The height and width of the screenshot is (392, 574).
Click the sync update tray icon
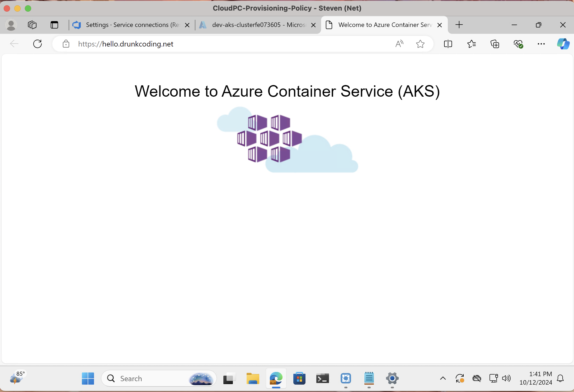click(x=460, y=379)
